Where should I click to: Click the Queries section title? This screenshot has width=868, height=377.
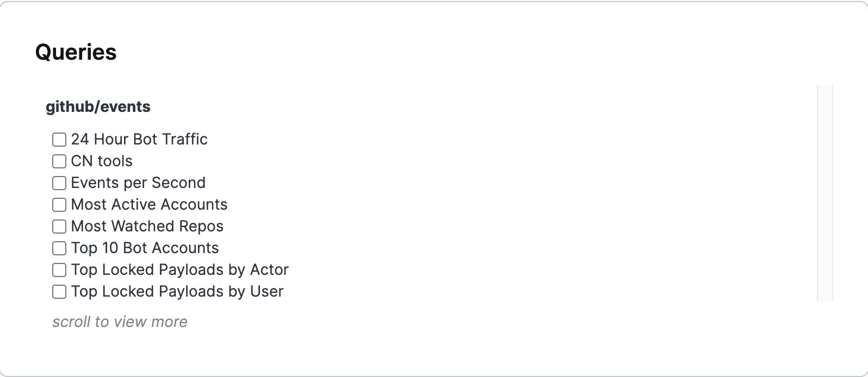(x=76, y=52)
